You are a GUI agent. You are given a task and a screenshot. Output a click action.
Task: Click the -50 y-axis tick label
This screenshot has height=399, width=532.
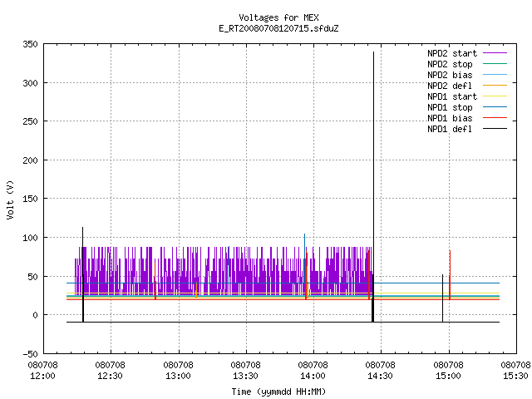click(30, 354)
